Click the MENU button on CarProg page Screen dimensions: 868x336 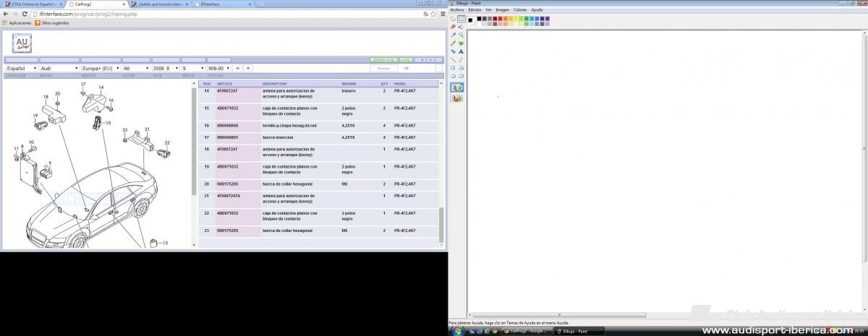coord(428,60)
